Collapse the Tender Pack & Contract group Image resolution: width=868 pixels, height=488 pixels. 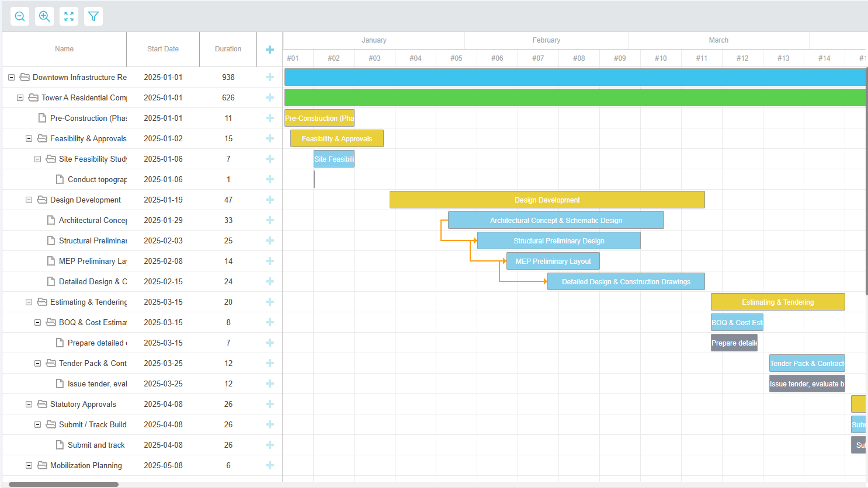(37, 363)
